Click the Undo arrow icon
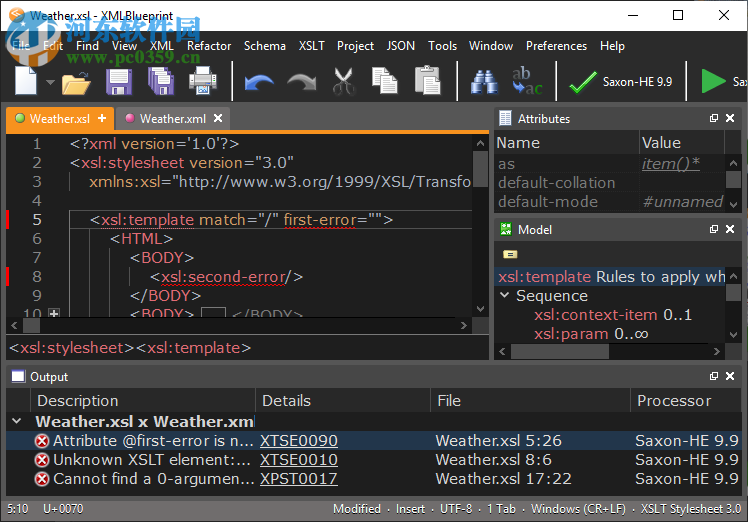The image size is (748, 522). (259, 83)
